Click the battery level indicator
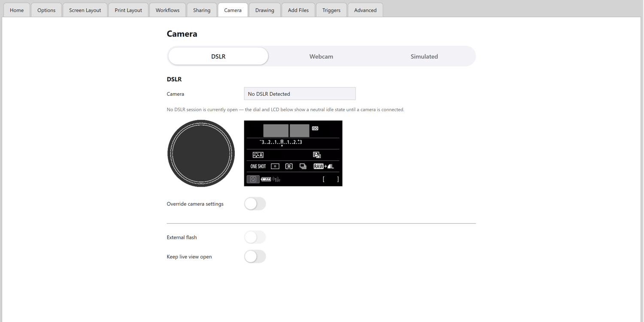 (x=266, y=179)
